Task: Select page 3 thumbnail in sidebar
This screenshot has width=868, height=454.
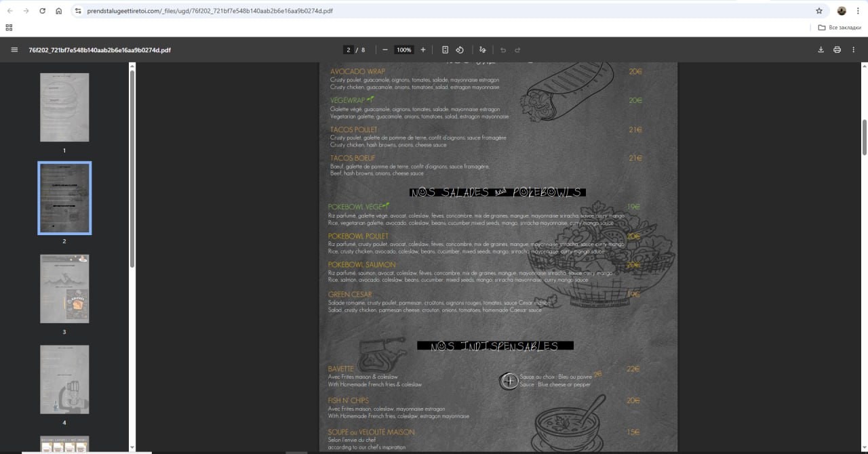Action: pos(64,289)
